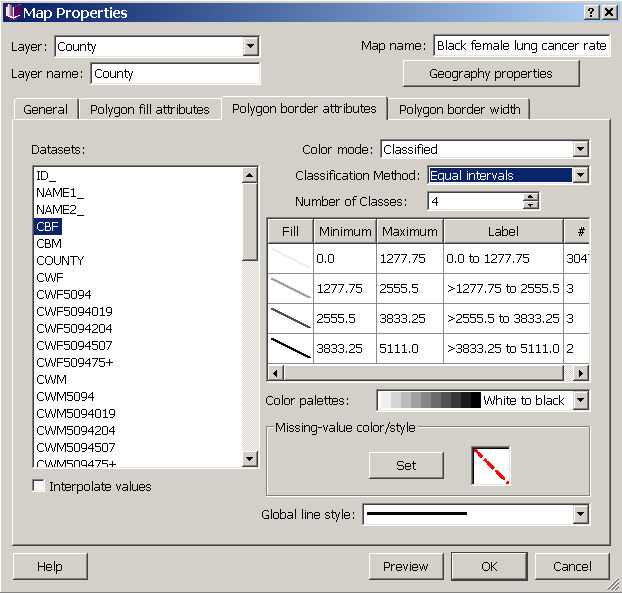
Task: Open the Polygon border width tab
Action: (x=459, y=109)
